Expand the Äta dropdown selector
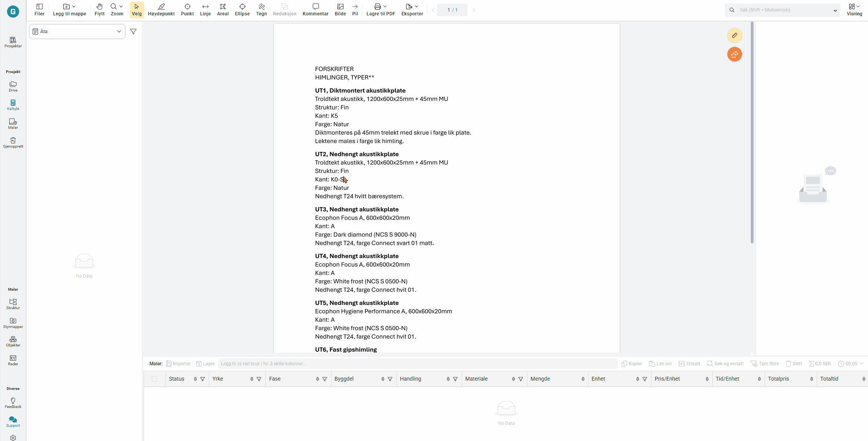 point(77,32)
